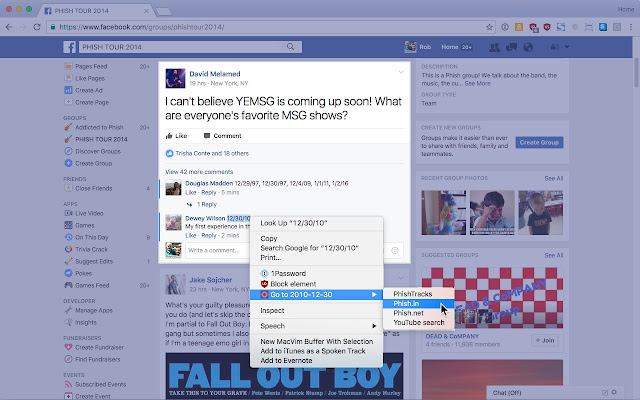Open Subscribed Events in the sidebar

coord(100,384)
